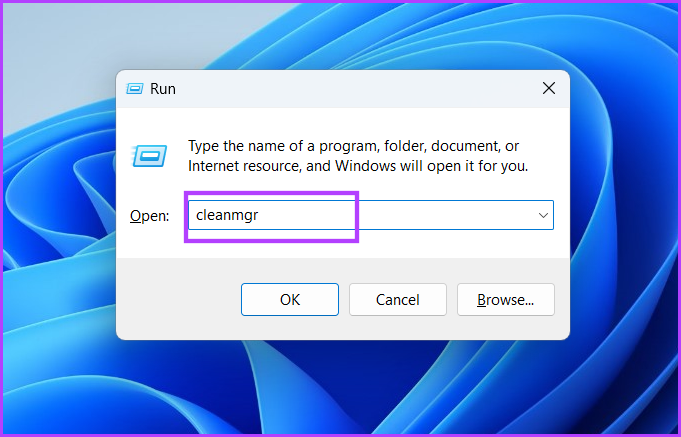The height and width of the screenshot is (437, 681).
Task: Cancel the Run dialog
Action: [398, 300]
